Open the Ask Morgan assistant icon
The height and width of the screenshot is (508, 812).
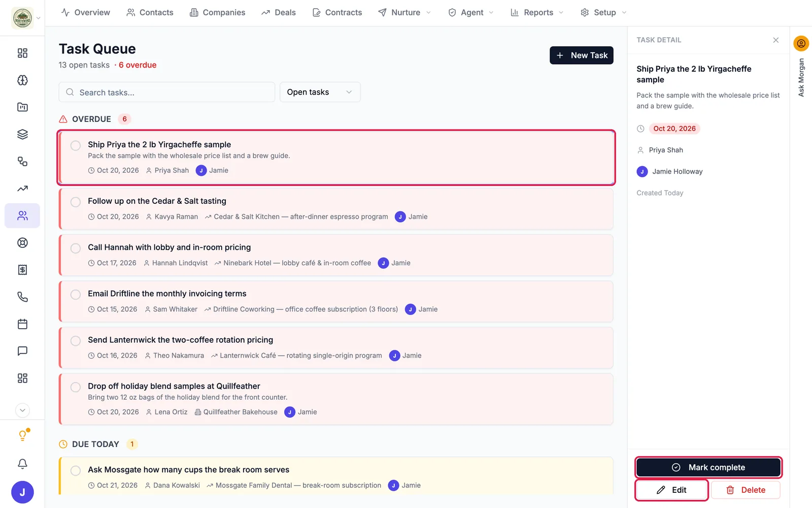click(801, 43)
